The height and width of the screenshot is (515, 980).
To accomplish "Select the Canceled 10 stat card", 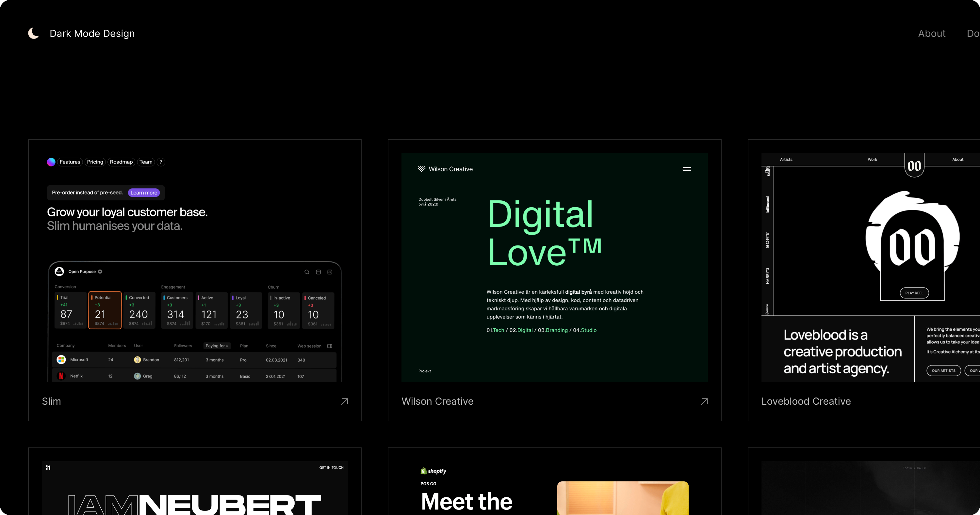I will [x=318, y=310].
